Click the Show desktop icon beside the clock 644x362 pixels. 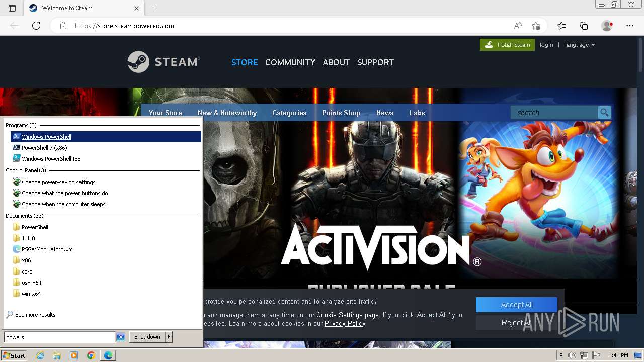click(638, 355)
